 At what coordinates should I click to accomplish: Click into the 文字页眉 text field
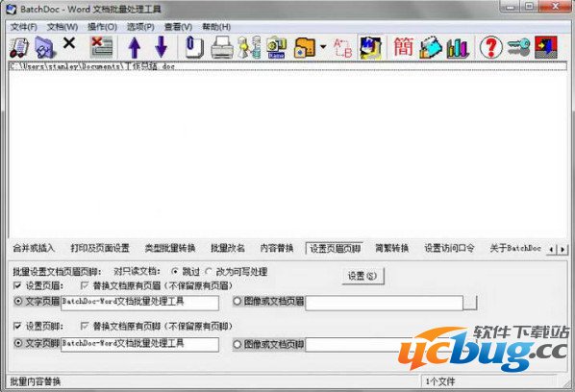click(x=139, y=303)
